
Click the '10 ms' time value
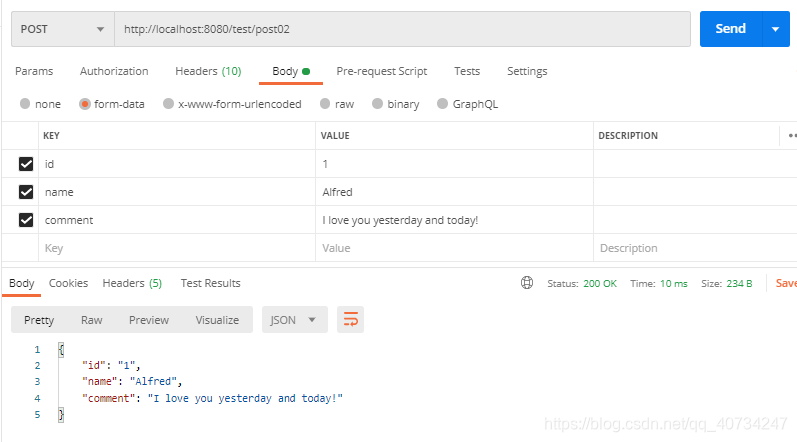point(673,283)
